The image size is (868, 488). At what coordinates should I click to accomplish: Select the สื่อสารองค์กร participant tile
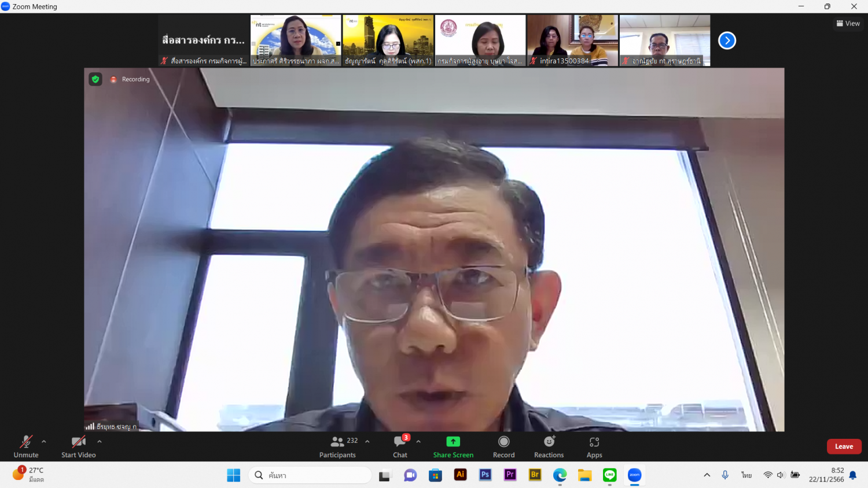click(204, 40)
